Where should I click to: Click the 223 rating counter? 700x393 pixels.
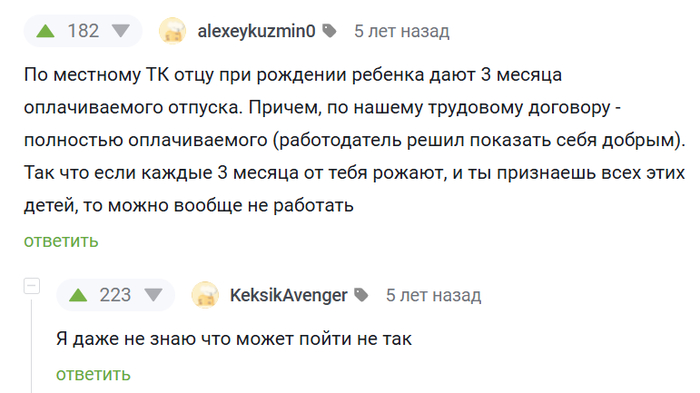coord(115,295)
